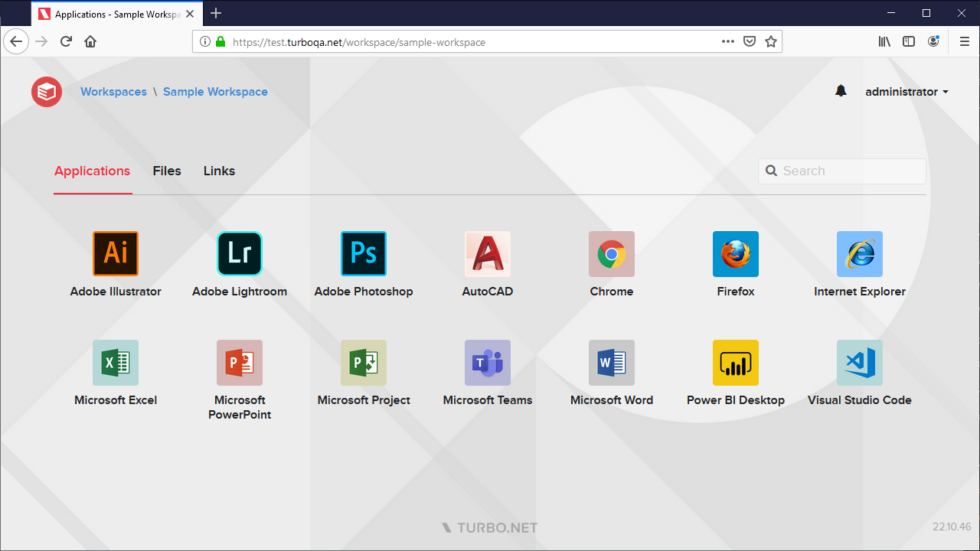
Task: Open a new browser tab
Action: pos(216,13)
